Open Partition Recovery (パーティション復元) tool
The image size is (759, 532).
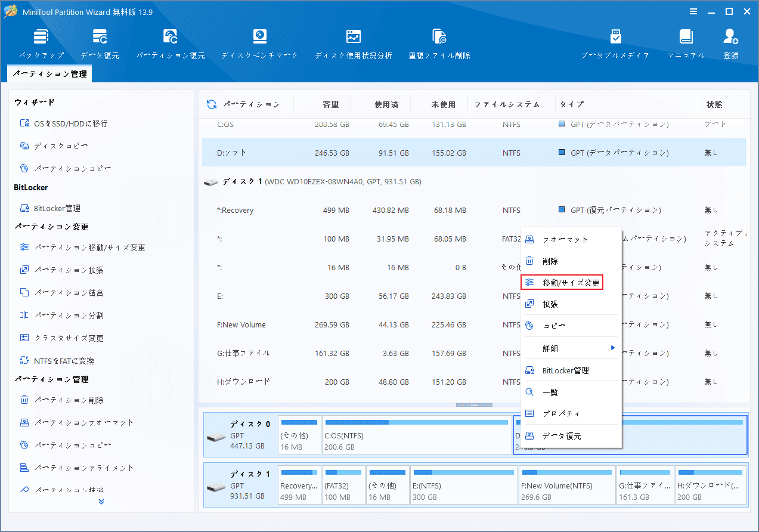point(171,44)
